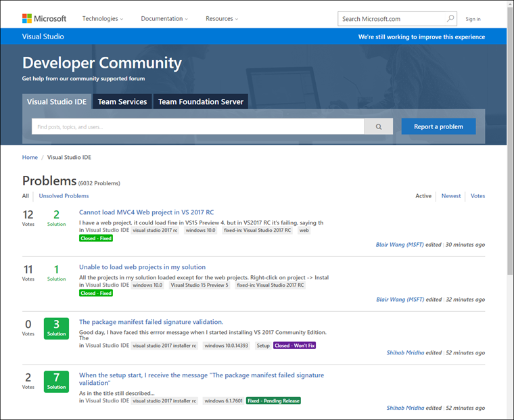
Task: Click 'Closed - Fixed' badge on web projects post
Action: (x=96, y=293)
